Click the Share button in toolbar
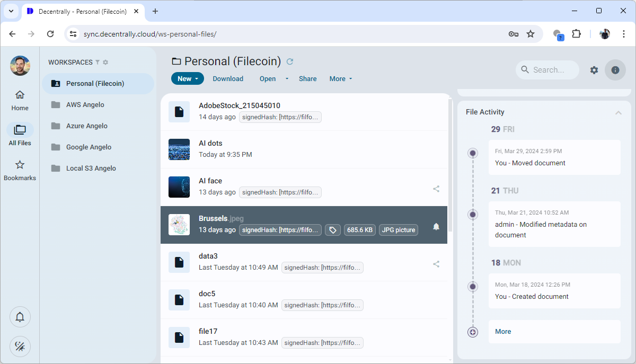 point(307,79)
